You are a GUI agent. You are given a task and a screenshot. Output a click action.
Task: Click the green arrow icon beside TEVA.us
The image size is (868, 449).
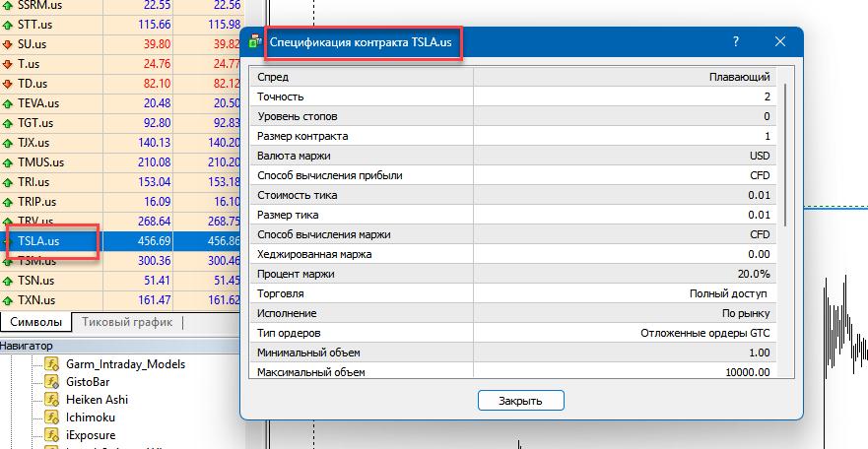pyautogui.click(x=9, y=103)
